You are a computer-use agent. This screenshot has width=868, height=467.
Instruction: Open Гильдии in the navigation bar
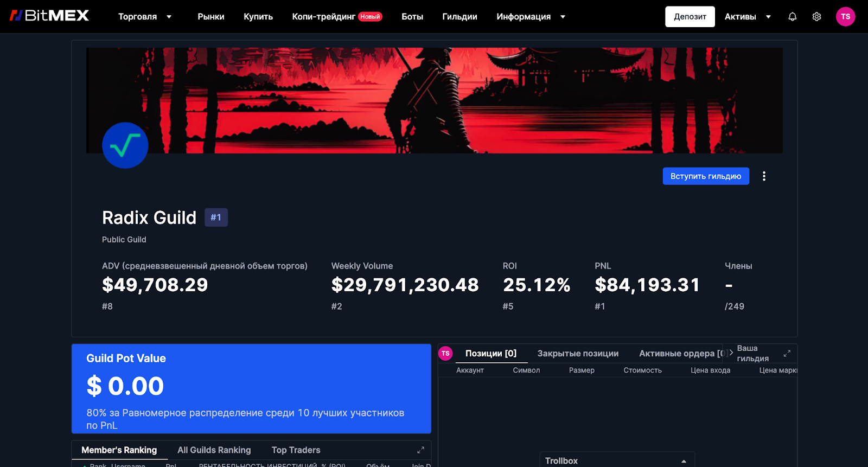click(x=459, y=17)
